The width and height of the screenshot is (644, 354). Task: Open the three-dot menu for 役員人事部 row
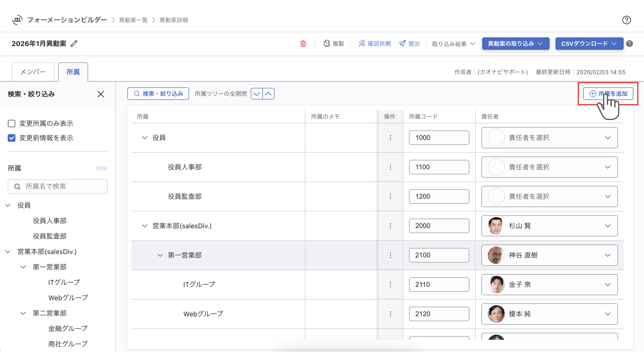pos(390,167)
